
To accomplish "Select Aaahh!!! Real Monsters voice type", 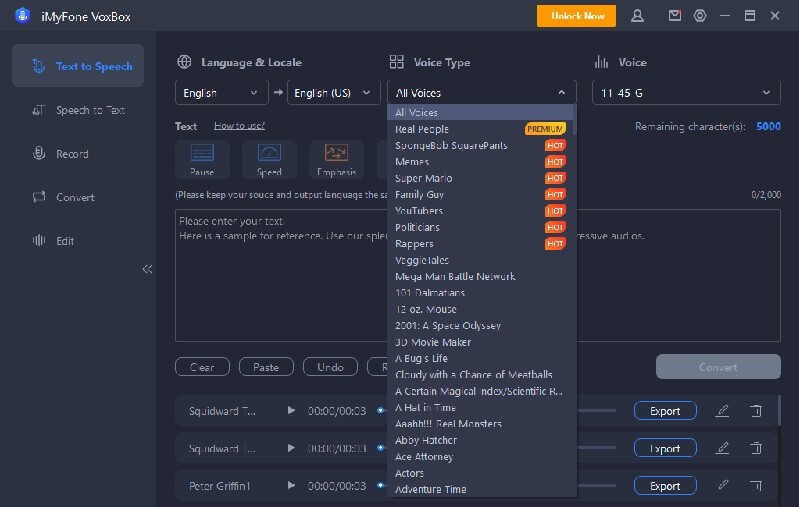I will tap(480, 423).
